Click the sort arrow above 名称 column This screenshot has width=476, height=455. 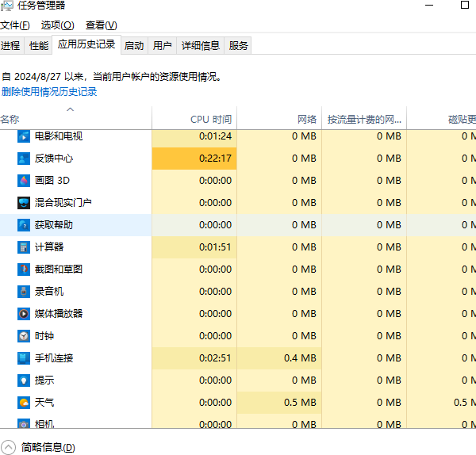(x=70, y=109)
